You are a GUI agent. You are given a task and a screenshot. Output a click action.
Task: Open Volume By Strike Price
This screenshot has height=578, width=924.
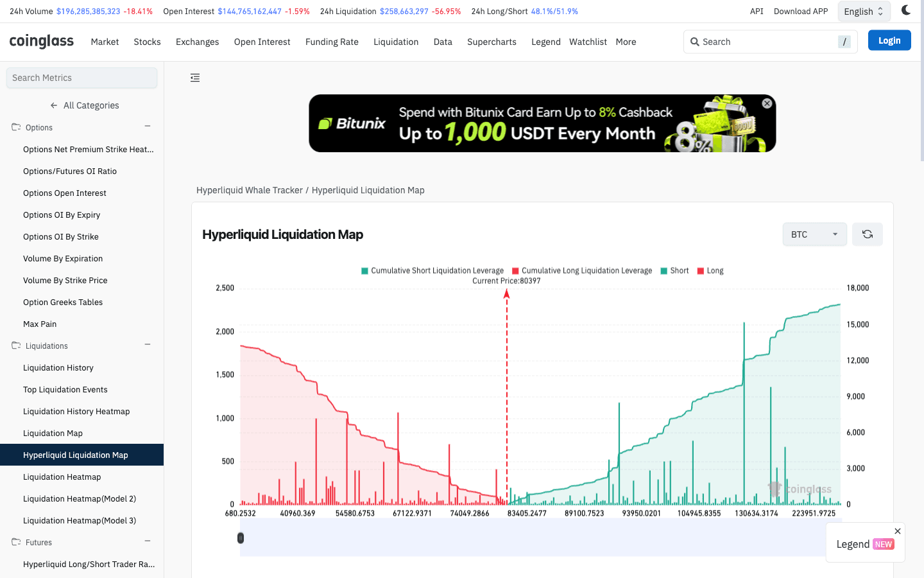pos(65,280)
